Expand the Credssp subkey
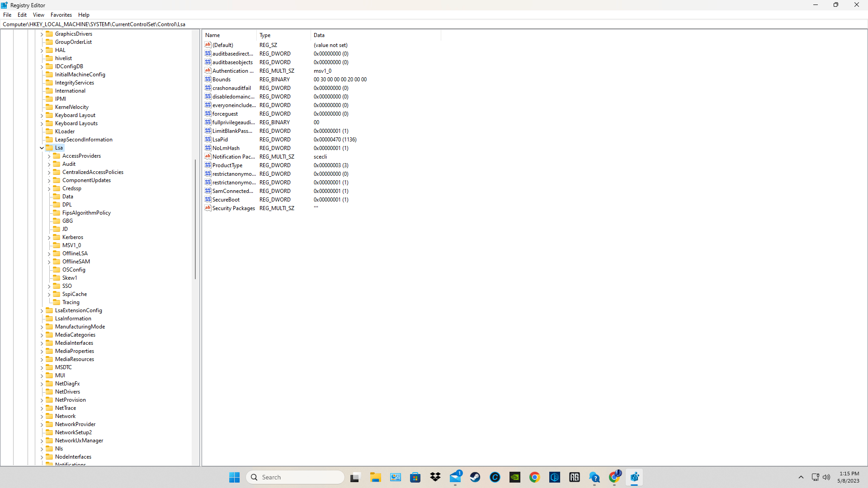Image resolution: width=868 pixels, height=488 pixels. [49, 189]
